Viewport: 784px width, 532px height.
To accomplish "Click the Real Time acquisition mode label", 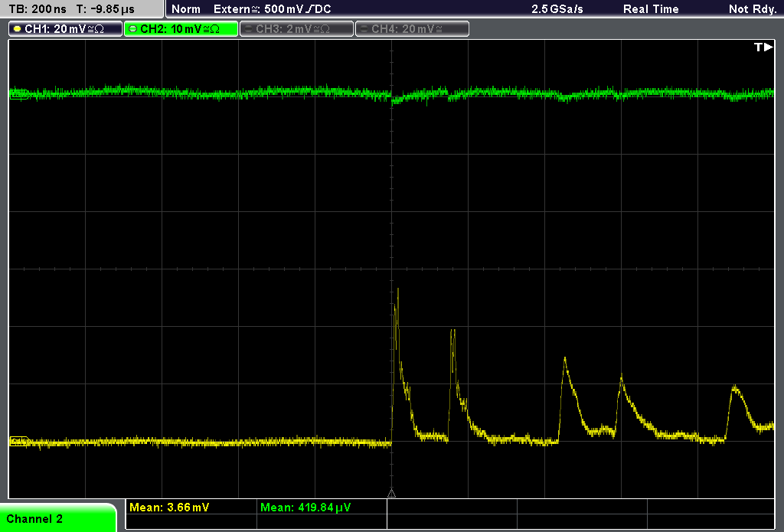I will (651, 9).
